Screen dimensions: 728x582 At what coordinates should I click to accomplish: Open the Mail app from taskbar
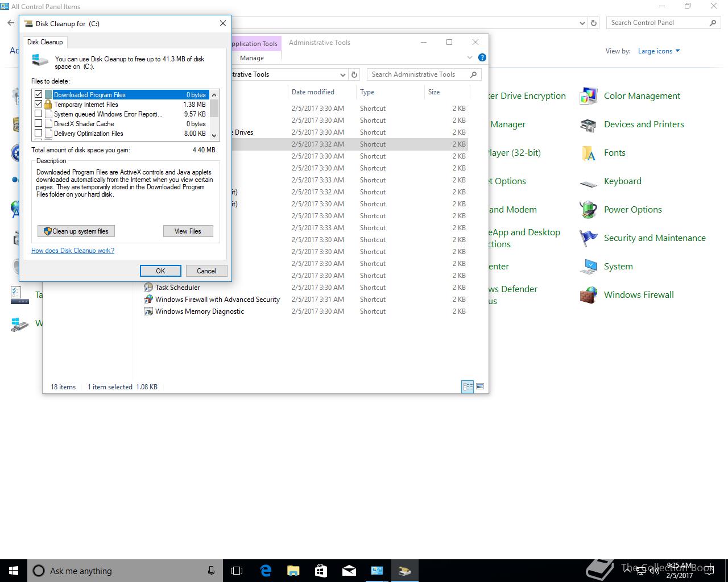click(349, 571)
